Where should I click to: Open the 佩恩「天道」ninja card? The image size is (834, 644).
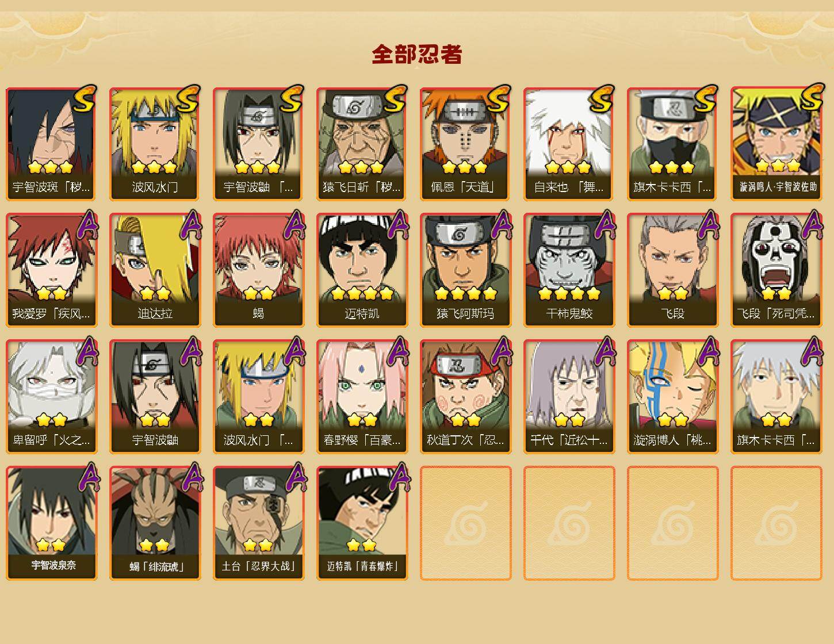(465, 144)
